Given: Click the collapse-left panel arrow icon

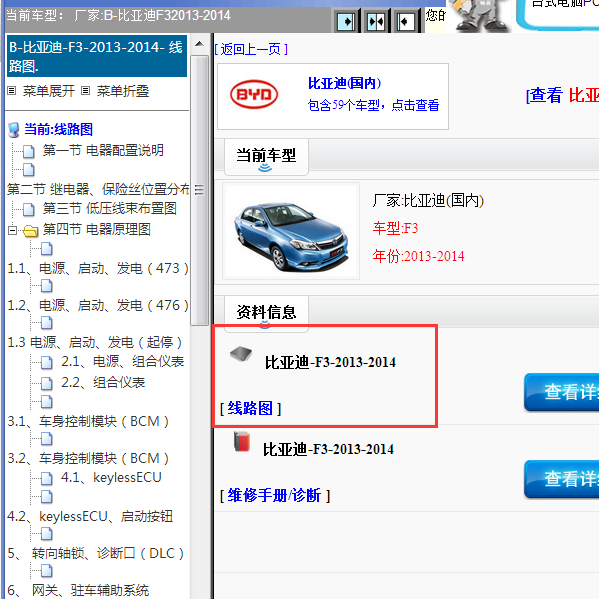Looking at the screenshot, I should click(405, 21).
